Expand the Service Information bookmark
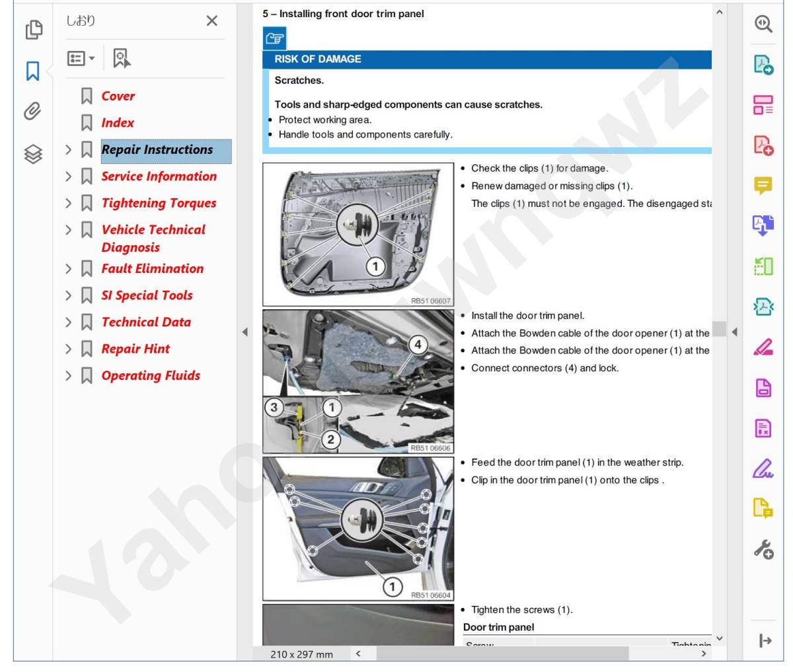The width and height of the screenshot is (793, 672). [69, 176]
